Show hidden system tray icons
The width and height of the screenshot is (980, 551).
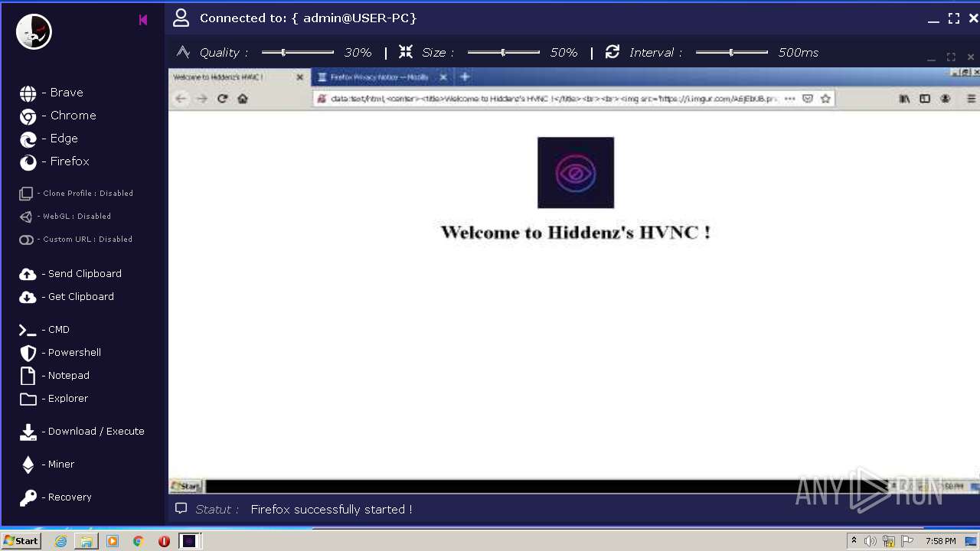pyautogui.click(x=854, y=541)
